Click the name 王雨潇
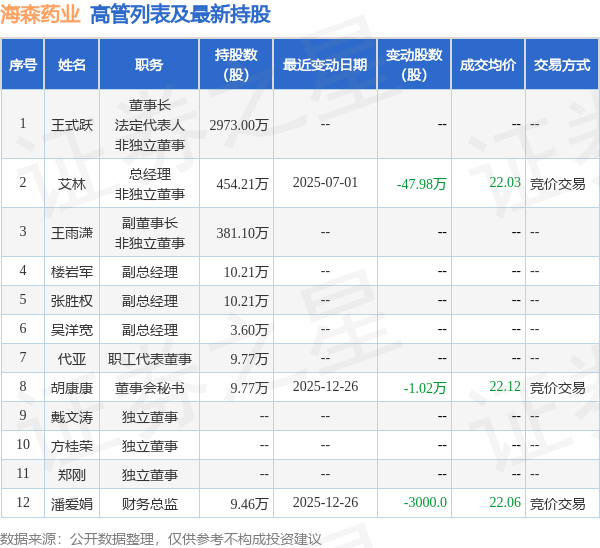The height and width of the screenshot is (548, 600). pos(72,233)
